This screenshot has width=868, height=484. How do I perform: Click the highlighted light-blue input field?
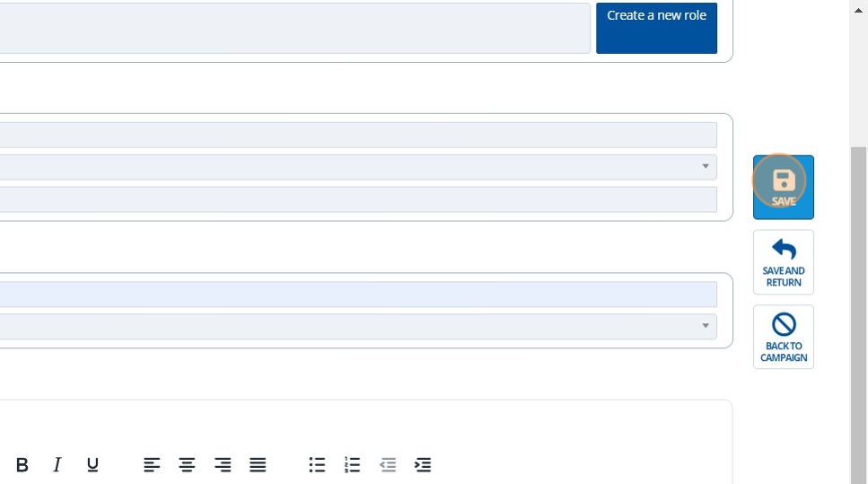coord(359,295)
